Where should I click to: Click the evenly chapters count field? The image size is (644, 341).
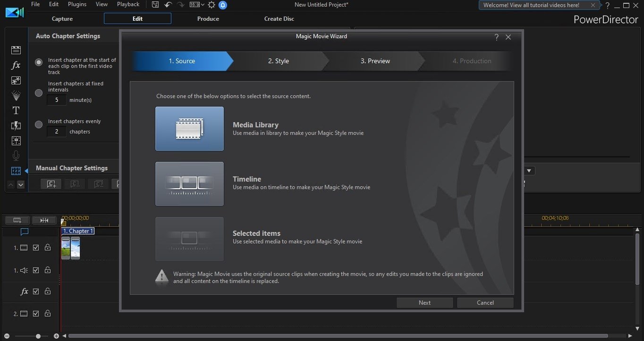pos(57,132)
